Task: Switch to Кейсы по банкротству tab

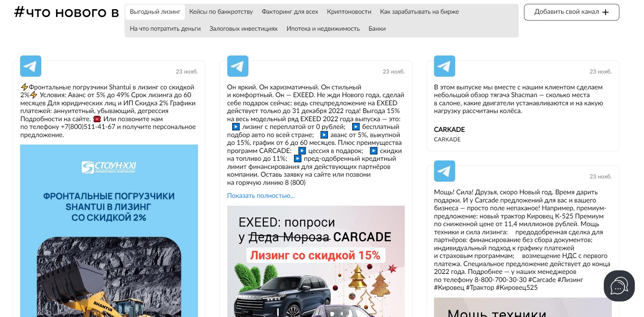Action: point(221,12)
